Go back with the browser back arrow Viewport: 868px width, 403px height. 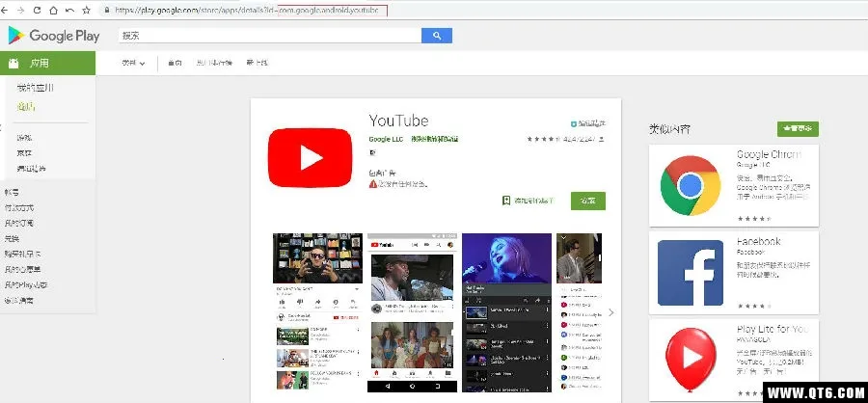[6, 10]
